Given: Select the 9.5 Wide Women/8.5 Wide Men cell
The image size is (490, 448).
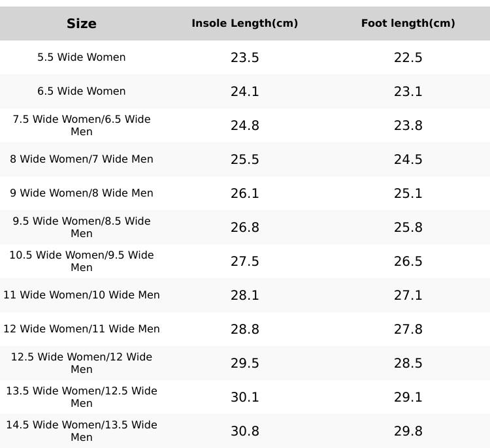Looking at the screenshot, I should pyautogui.click(x=82, y=227).
